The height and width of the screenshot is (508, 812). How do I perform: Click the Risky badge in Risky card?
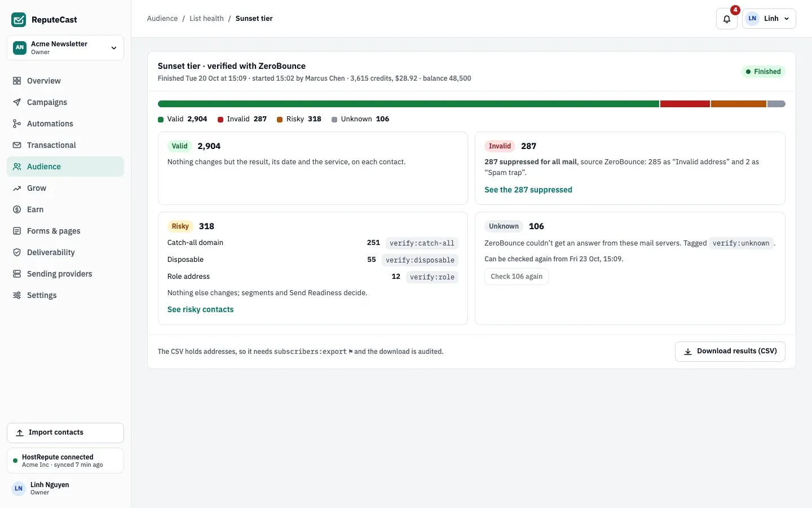pyautogui.click(x=180, y=226)
